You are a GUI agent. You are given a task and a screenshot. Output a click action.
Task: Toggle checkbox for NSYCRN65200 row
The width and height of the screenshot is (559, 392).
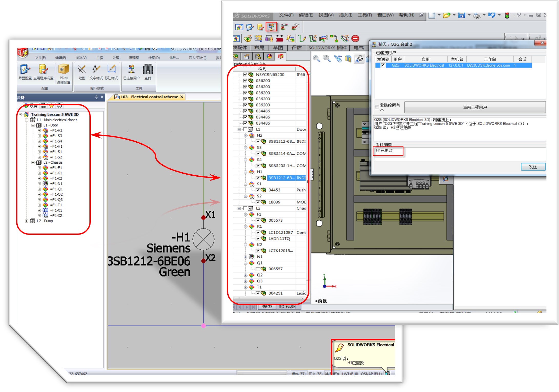tap(245, 75)
